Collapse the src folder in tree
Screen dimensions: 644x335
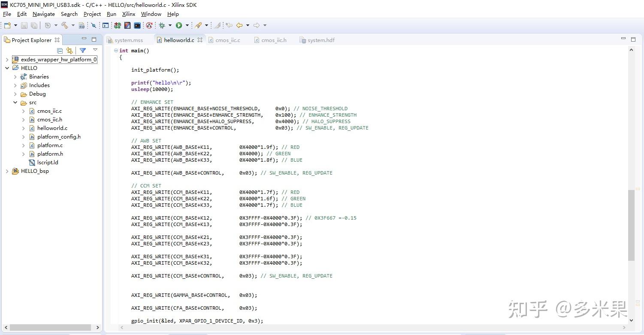(15, 103)
